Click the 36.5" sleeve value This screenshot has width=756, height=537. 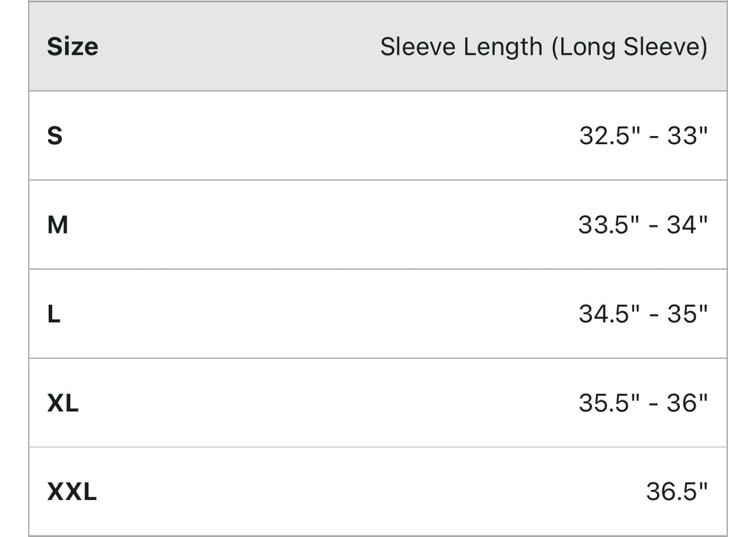(676, 491)
